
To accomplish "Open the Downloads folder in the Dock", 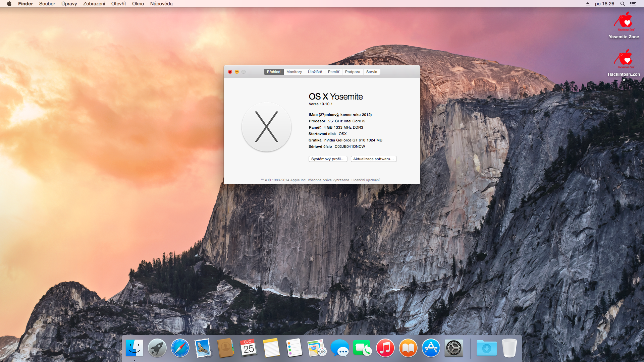I will 487,348.
